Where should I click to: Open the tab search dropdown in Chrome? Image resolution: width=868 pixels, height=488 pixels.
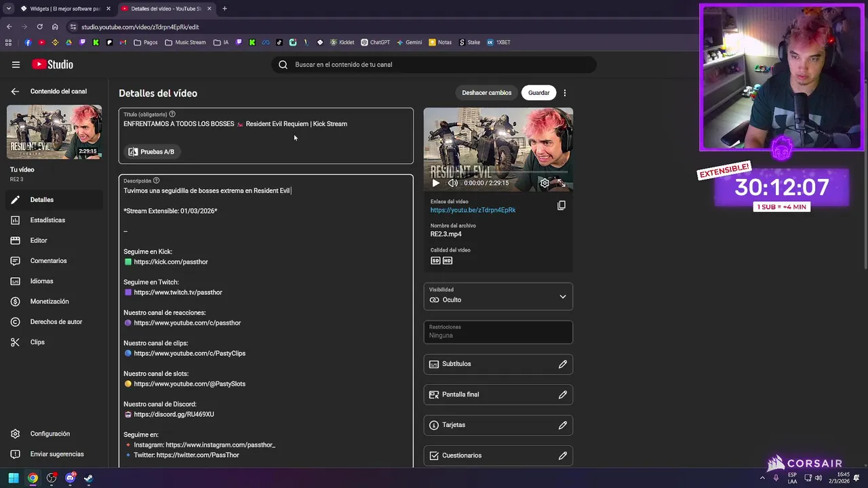[8, 9]
